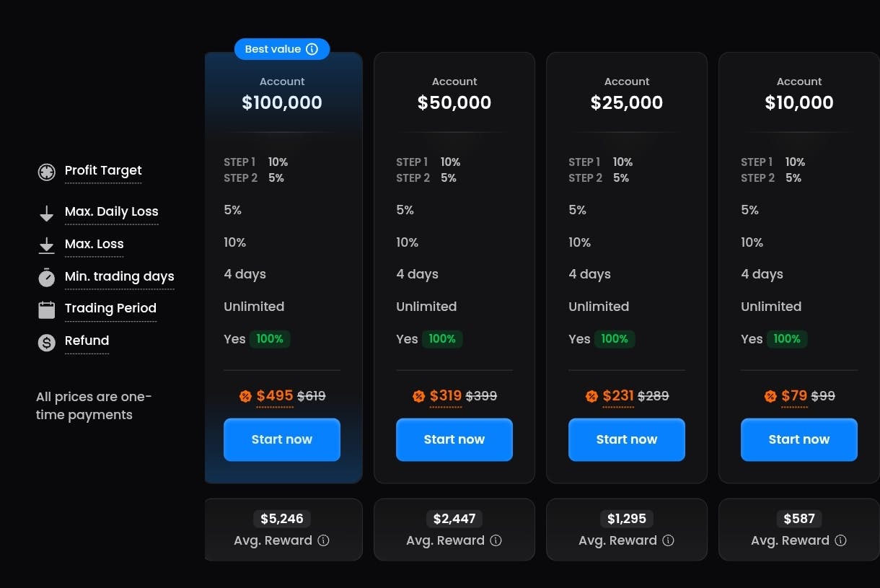Click the Trading Period label
Viewport: 880px width, 588px height.
click(110, 308)
